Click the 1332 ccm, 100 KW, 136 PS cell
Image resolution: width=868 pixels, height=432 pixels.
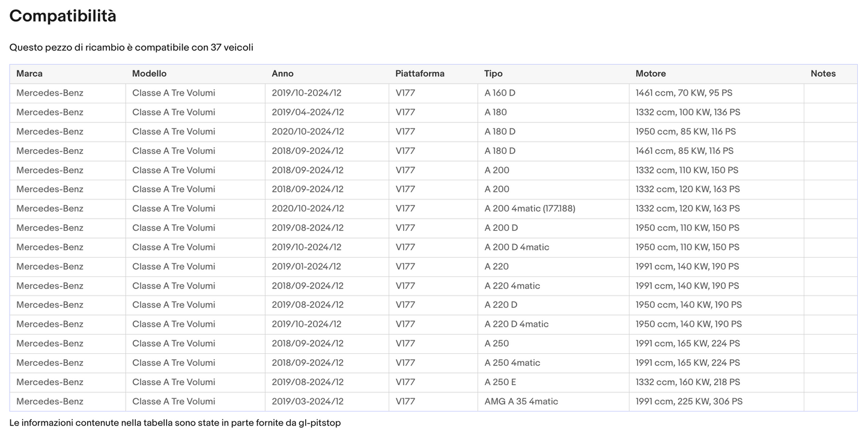(x=688, y=112)
